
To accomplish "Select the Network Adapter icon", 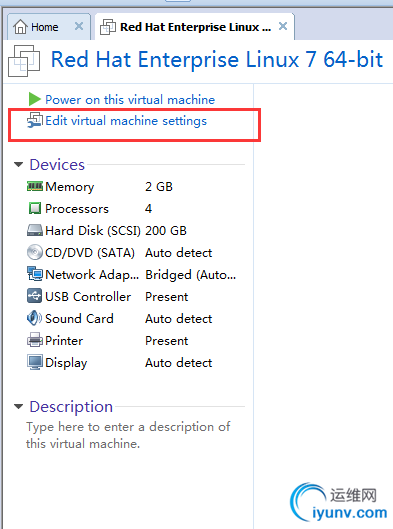I will [x=35, y=274].
